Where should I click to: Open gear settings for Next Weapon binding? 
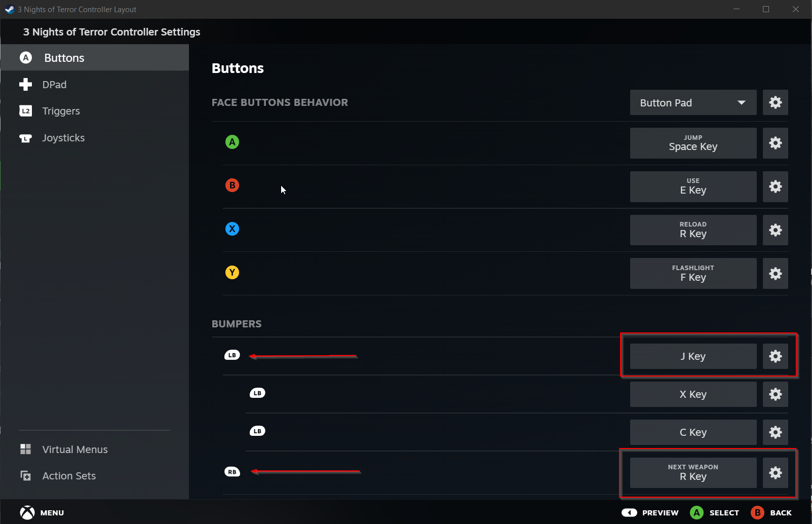[775, 473]
